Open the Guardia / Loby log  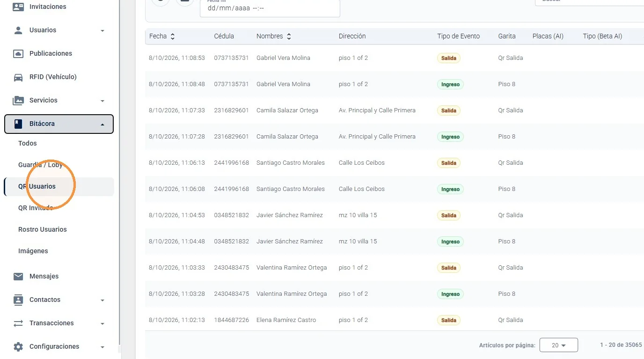tap(40, 165)
